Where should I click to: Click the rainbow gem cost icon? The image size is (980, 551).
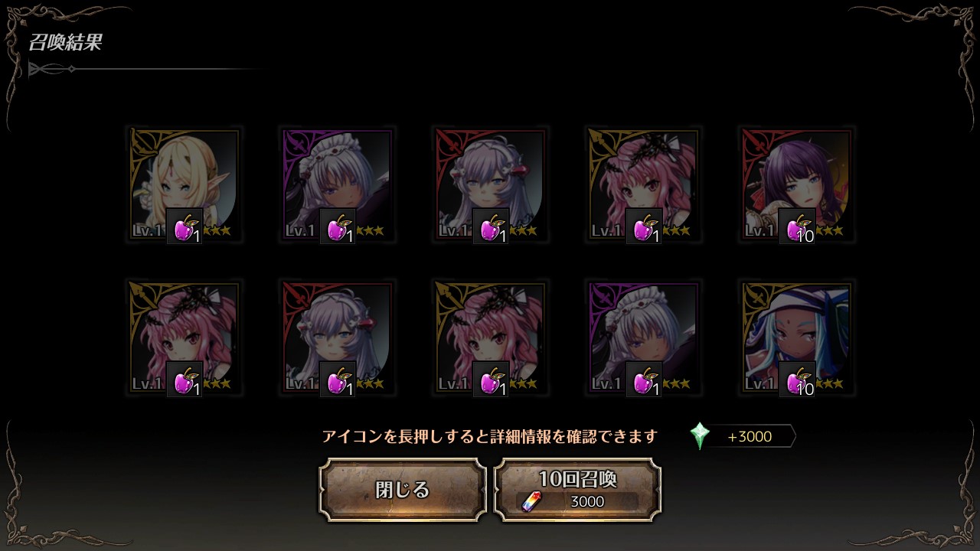531,501
